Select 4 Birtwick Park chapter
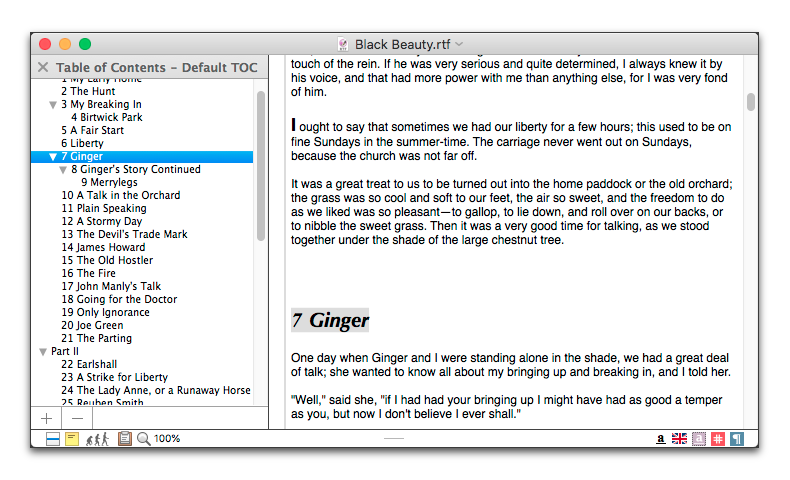 [x=107, y=117]
